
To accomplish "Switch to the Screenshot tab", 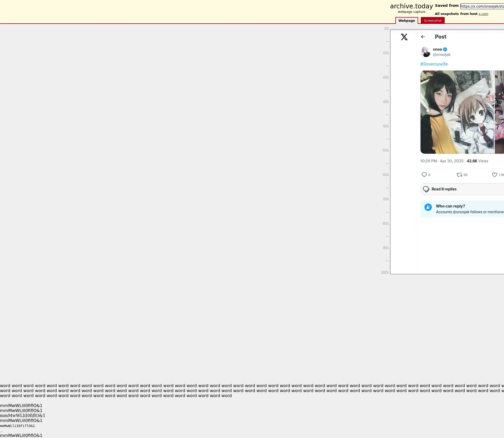I will 432,21.
